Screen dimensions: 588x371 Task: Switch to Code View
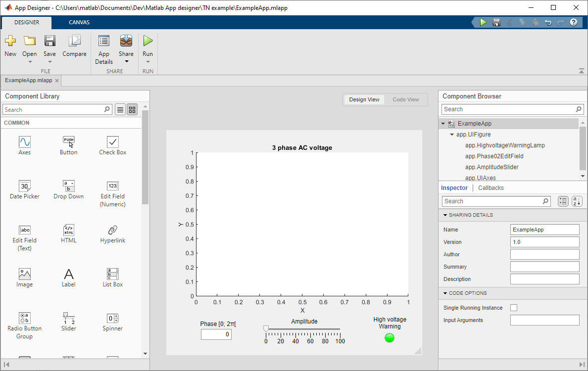(x=406, y=99)
